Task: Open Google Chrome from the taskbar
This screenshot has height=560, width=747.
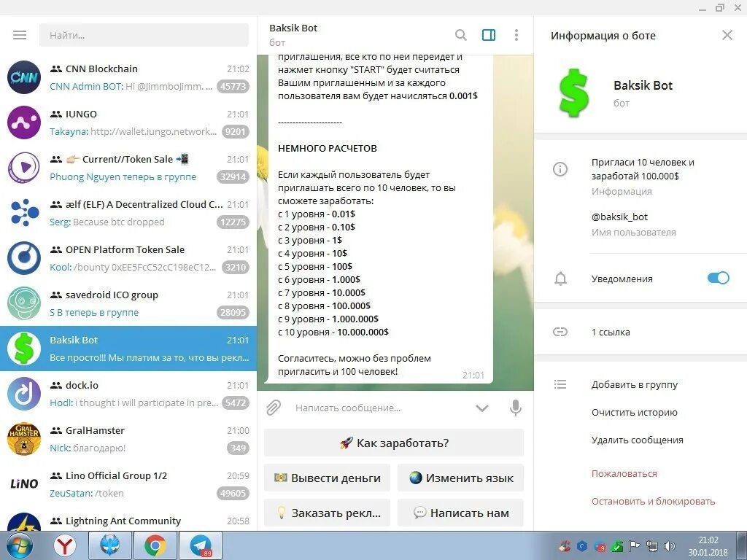Action: (155, 545)
